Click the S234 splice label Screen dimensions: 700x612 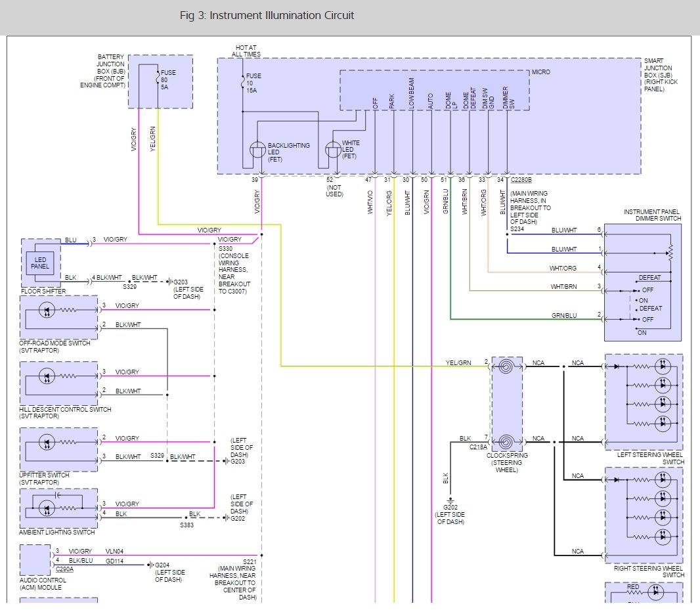[x=517, y=229]
